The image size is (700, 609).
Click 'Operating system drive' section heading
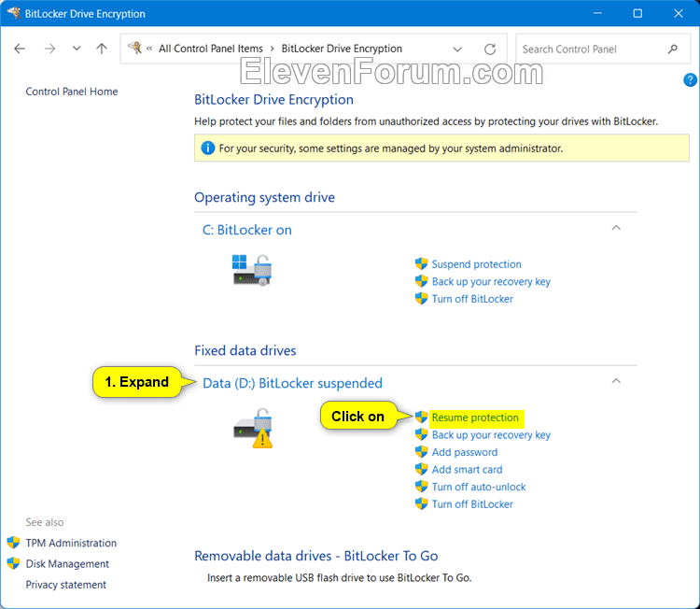264,197
